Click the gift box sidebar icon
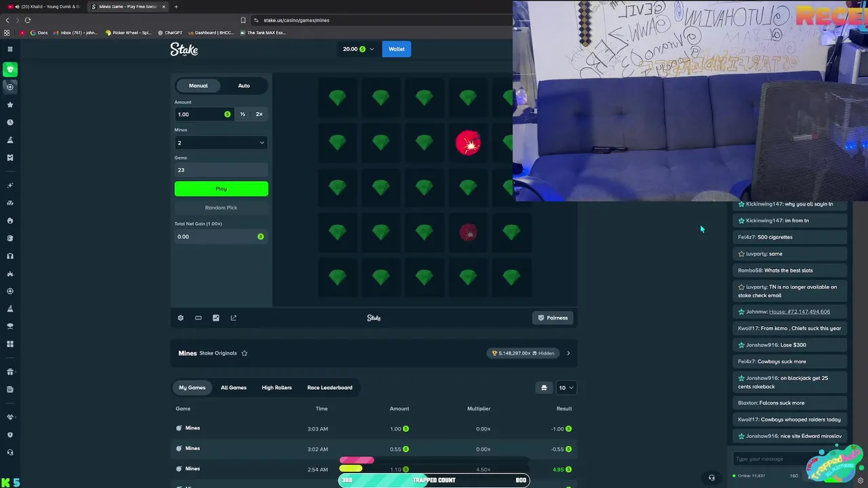Screen dimensions: 868x488 click(9, 371)
